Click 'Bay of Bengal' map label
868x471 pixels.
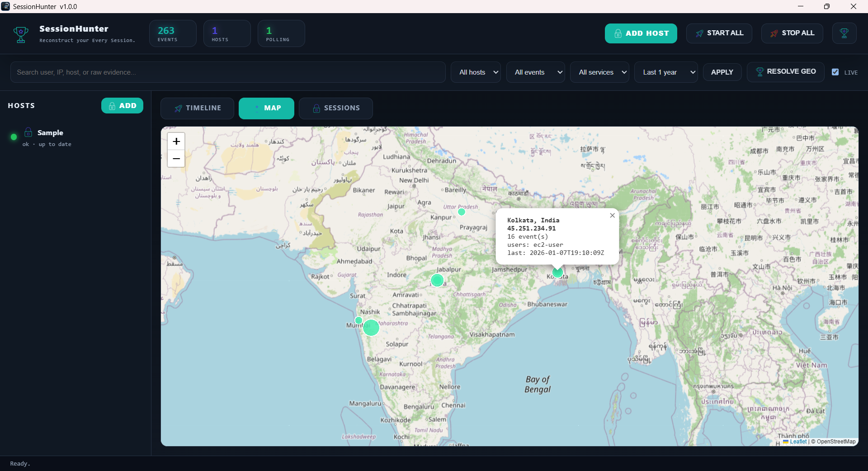[538, 384]
